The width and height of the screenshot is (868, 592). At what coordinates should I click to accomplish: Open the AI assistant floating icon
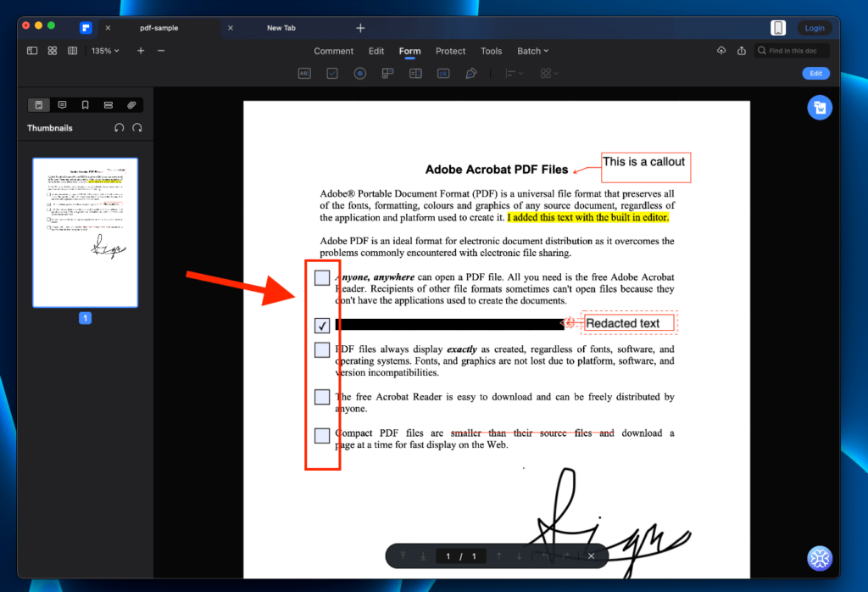point(820,558)
